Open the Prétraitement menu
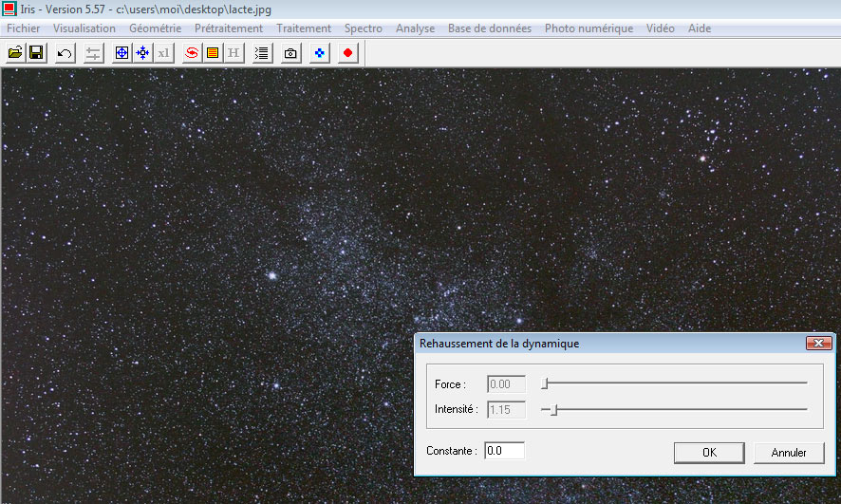Image resolution: width=841 pixels, height=504 pixels. pyautogui.click(x=229, y=28)
